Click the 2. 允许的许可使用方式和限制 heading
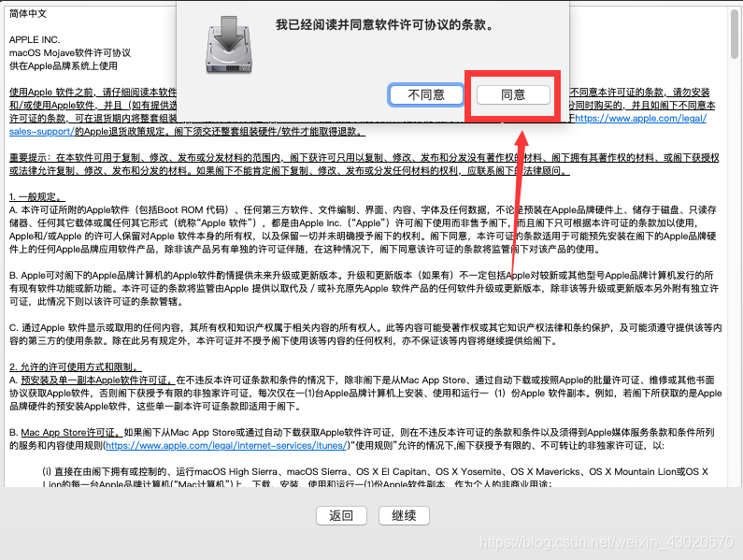Viewport: 743px width, 560px height. point(76,367)
